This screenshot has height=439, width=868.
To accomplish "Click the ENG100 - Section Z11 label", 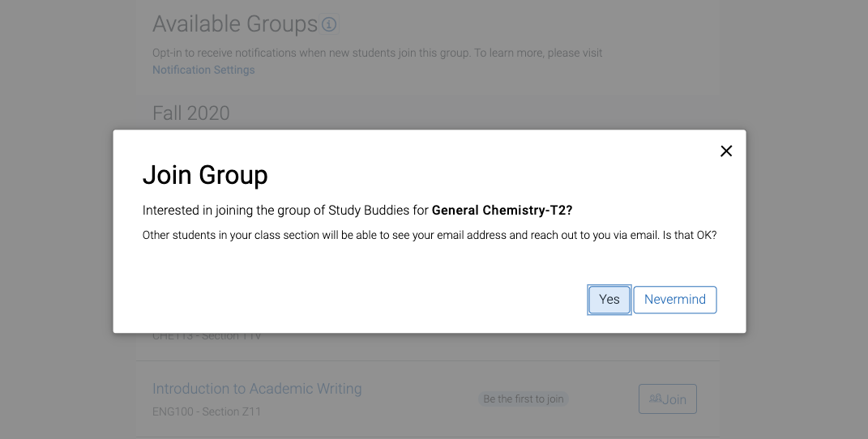I will (x=207, y=411).
